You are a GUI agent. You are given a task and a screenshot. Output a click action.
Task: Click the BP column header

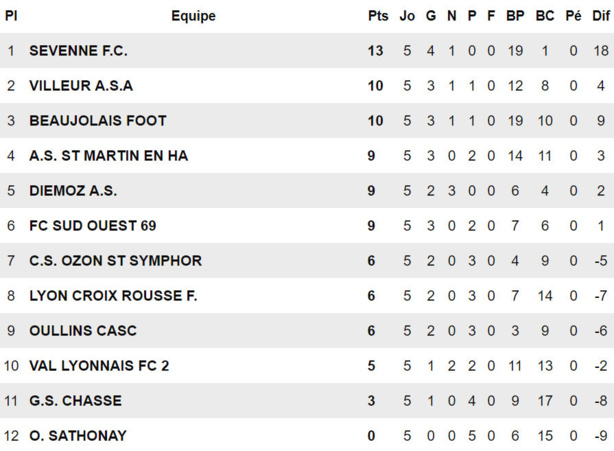tap(515, 16)
